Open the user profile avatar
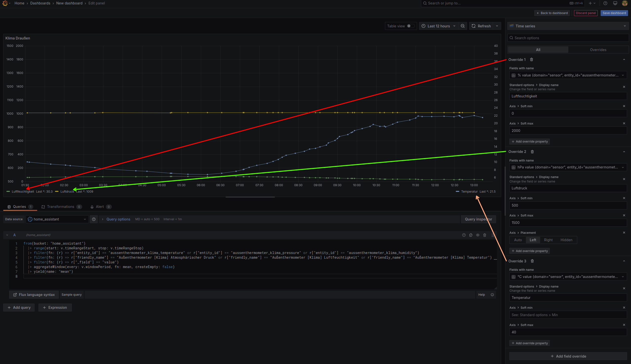The height and width of the screenshot is (364, 631). pos(625,3)
